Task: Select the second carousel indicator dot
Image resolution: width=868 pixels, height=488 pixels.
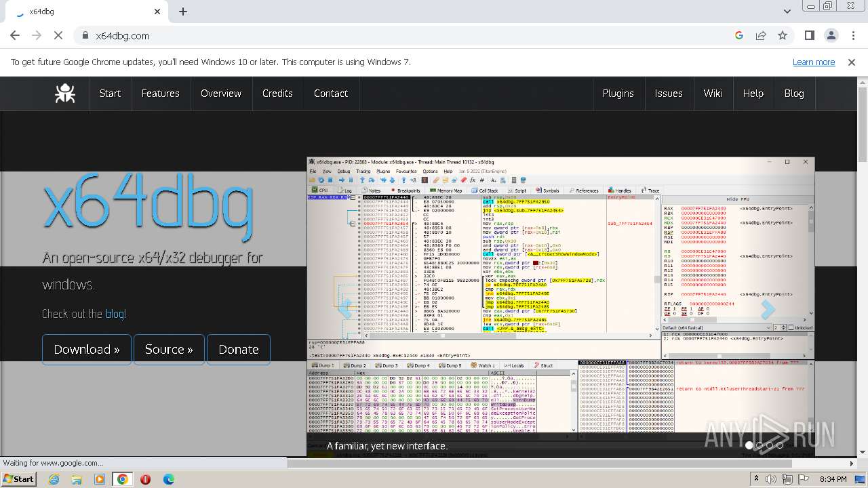Action: click(759, 445)
